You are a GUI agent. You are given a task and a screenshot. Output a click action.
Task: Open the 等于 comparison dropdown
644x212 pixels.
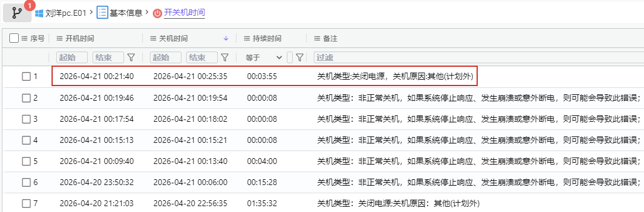(x=263, y=57)
